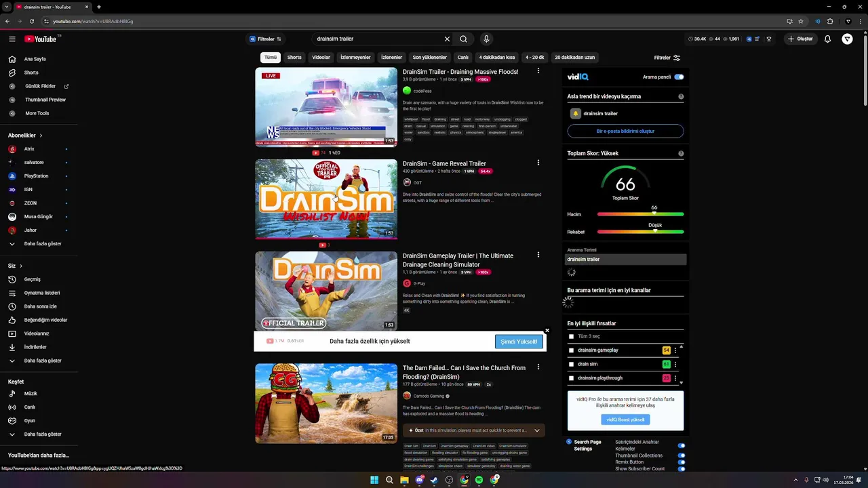Close the 'Daha fazla özellik için yükselt' banner

click(547, 331)
